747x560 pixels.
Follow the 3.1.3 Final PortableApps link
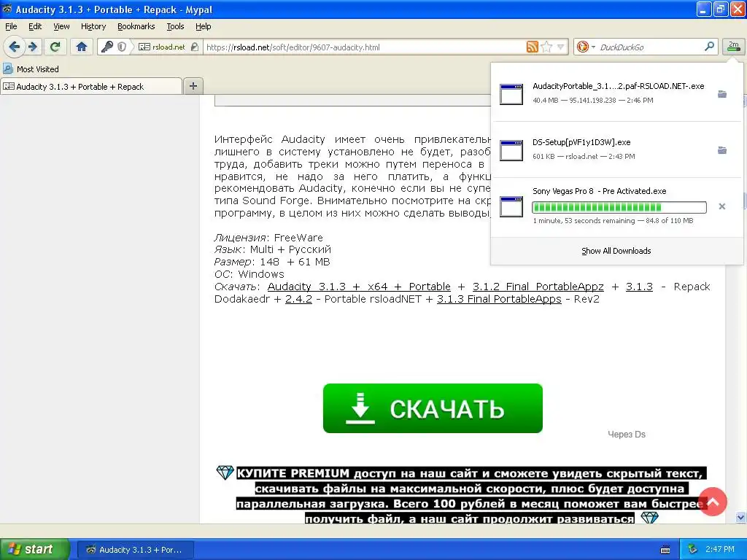pyautogui.click(x=499, y=299)
